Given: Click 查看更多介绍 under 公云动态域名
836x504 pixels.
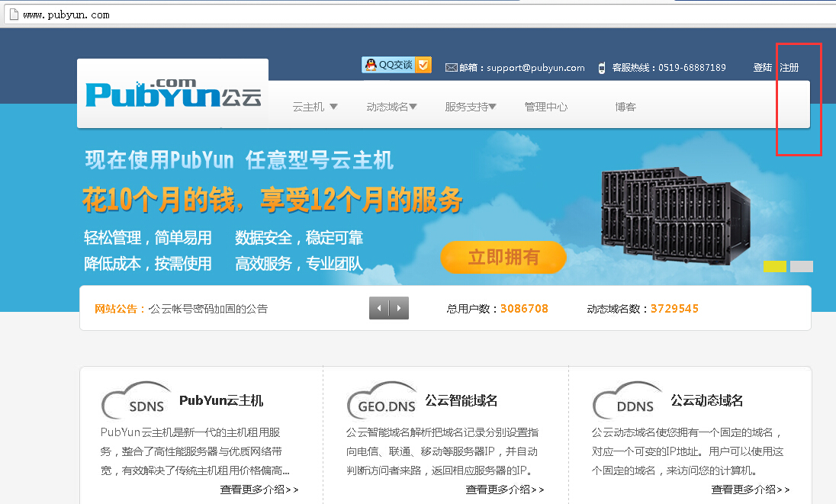Looking at the screenshot, I should point(750,489).
